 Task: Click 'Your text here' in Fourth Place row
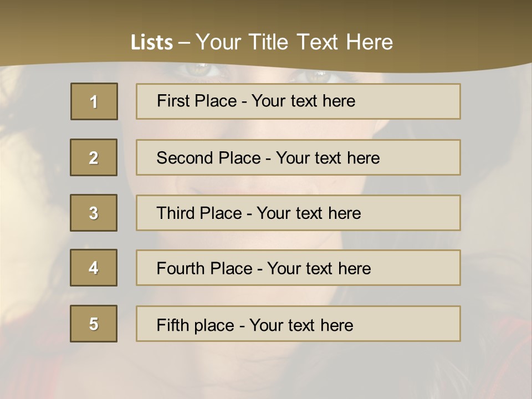(x=319, y=269)
